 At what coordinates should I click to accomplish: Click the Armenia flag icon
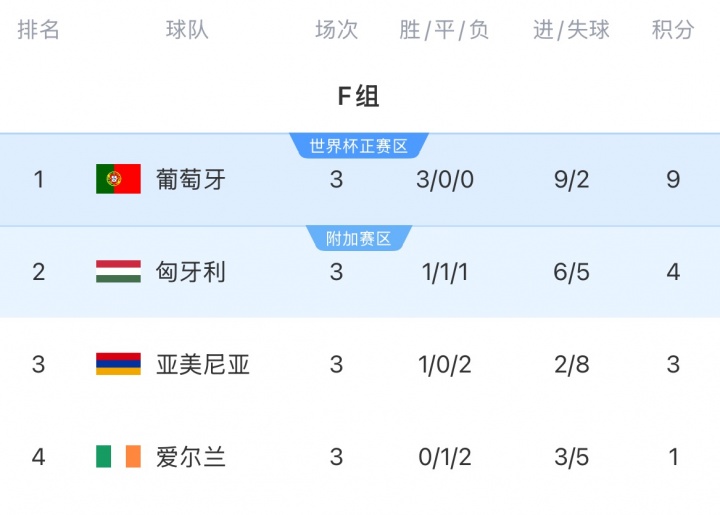[118, 364]
